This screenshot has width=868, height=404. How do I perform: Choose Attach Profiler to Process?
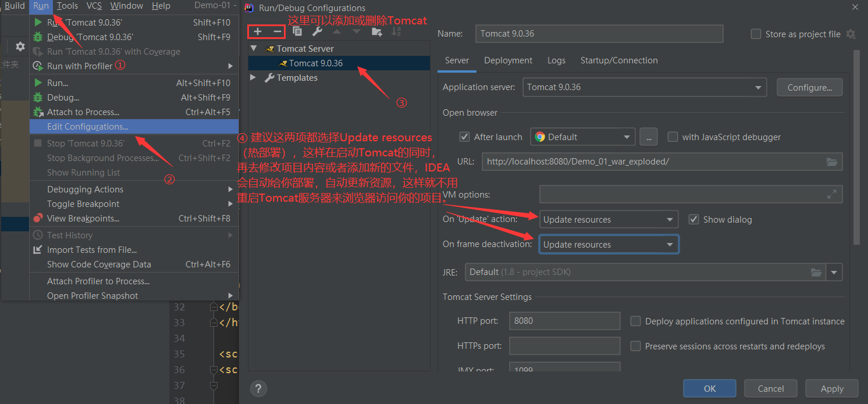(x=134, y=281)
